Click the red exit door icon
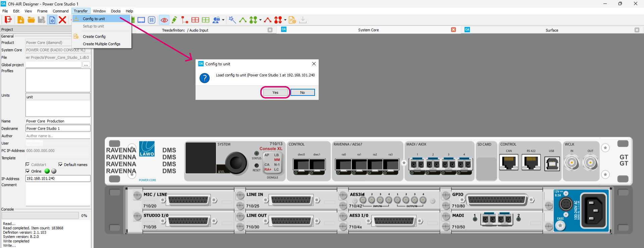The width and height of the screenshot is (644, 248). [x=8, y=20]
